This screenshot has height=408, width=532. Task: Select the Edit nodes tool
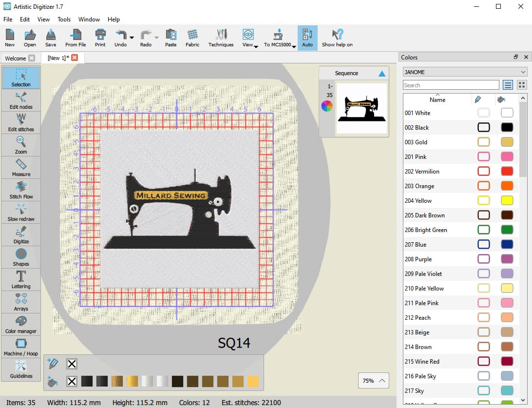point(20,100)
